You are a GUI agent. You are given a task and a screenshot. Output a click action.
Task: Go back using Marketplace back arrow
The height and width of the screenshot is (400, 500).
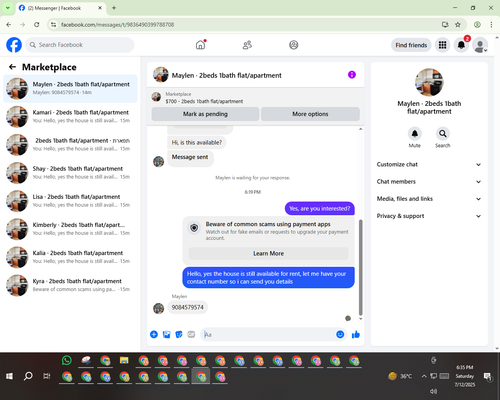(x=12, y=67)
